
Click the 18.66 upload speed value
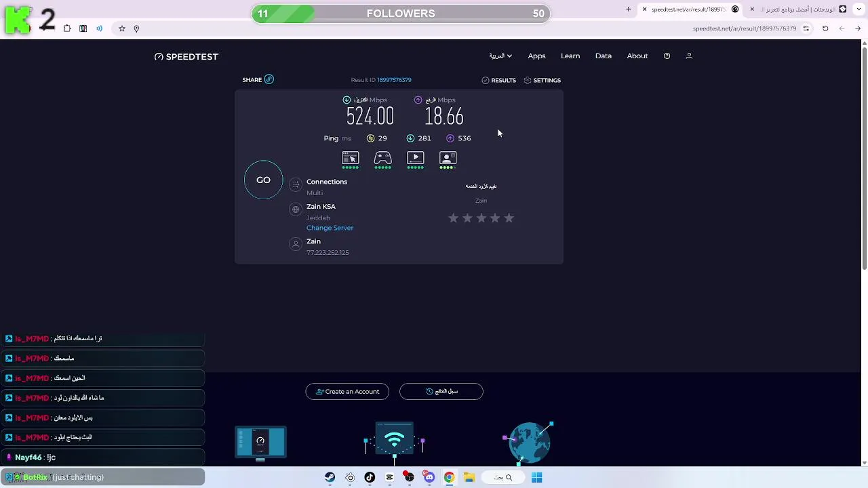tap(444, 117)
